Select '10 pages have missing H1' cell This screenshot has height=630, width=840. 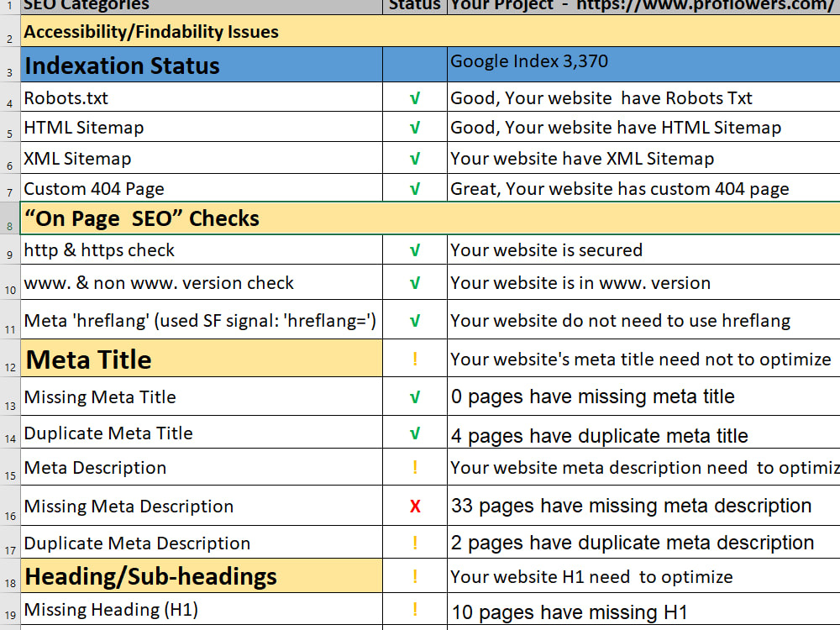[643, 609]
